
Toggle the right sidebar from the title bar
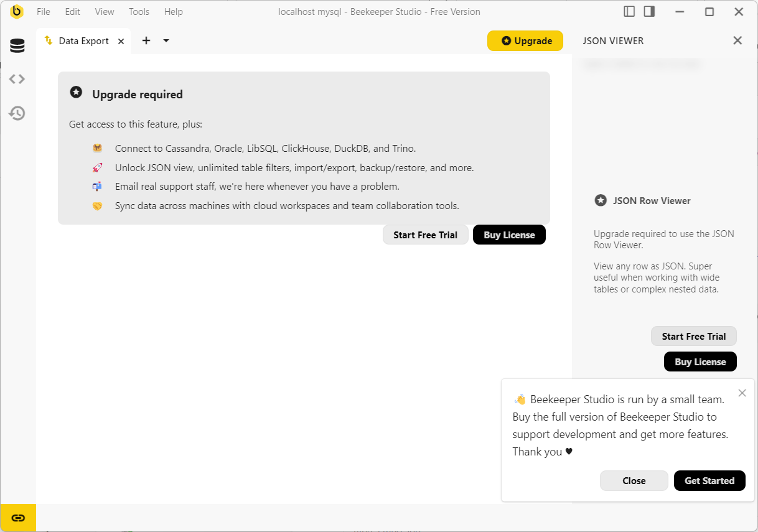(x=649, y=11)
